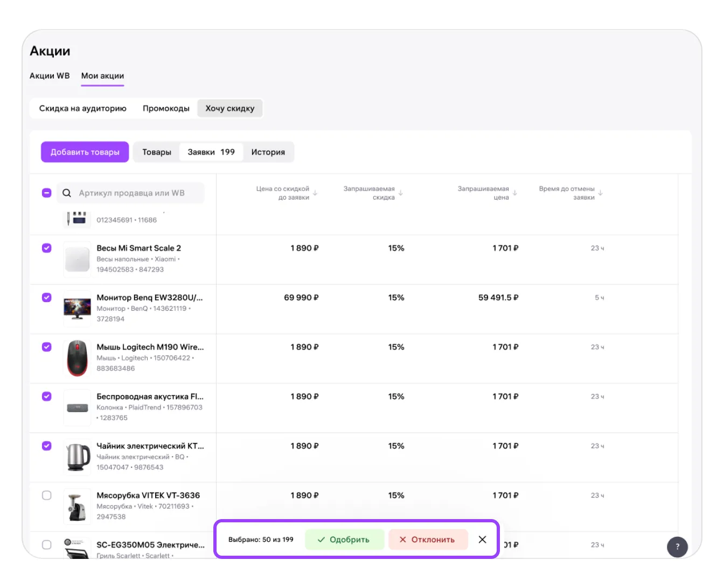Toggle the select-all checkbox in table header
This screenshot has width=724, height=588.
[x=47, y=193]
